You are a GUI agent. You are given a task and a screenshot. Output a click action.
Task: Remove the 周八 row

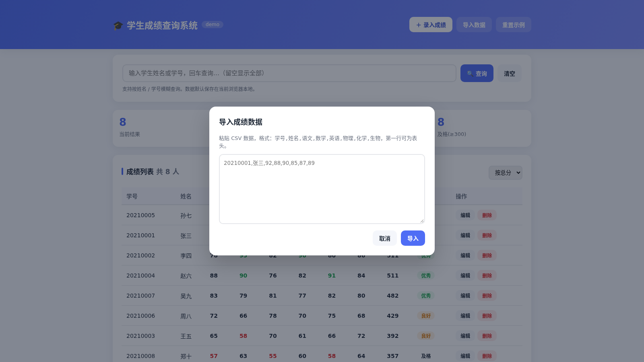click(487, 316)
